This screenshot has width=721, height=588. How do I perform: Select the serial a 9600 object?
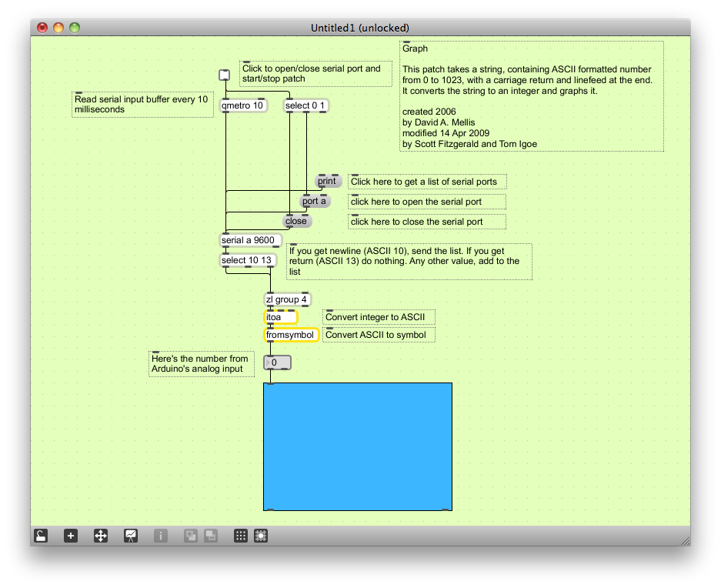249,240
